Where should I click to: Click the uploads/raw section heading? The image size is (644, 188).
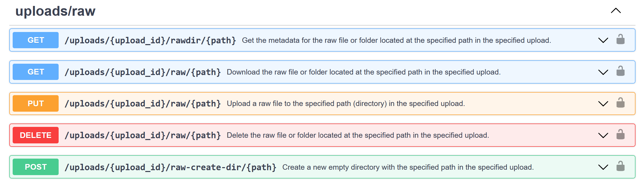coord(55,11)
